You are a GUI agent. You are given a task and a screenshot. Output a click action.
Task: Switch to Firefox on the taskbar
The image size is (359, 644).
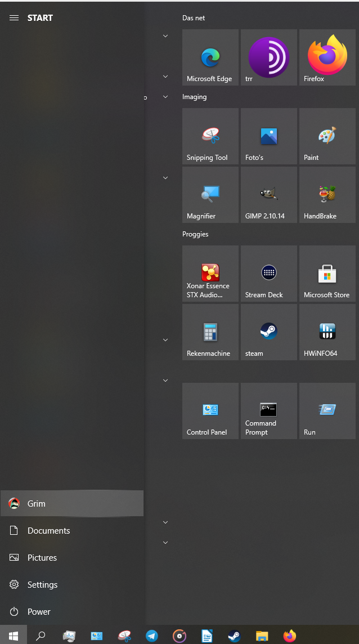click(290, 636)
